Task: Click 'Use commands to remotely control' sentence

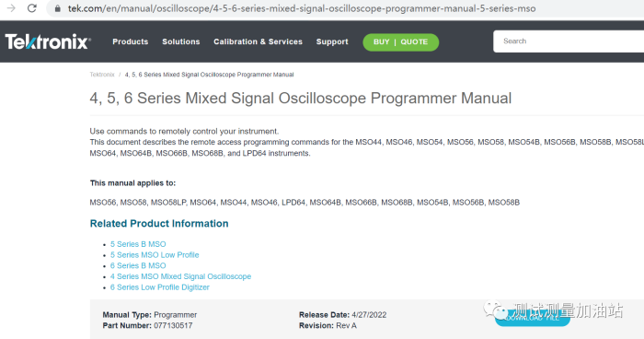Action: point(184,131)
